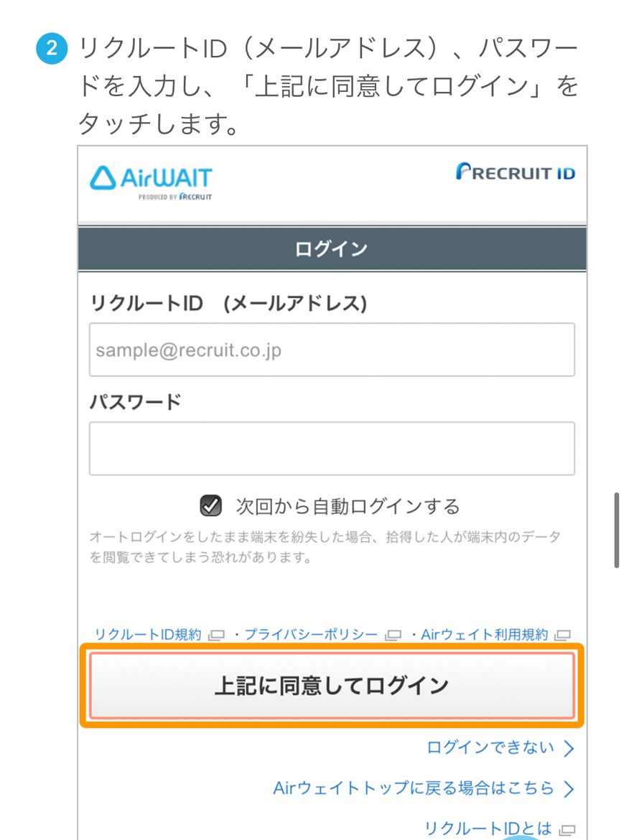Click the ログインできない link
Screen dimensions: 624x840
[x=490, y=748]
